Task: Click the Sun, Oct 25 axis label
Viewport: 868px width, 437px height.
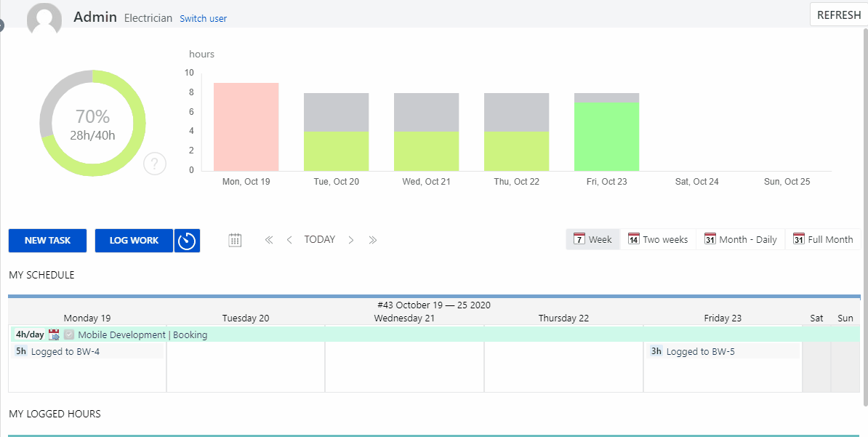Action: (787, 182)
